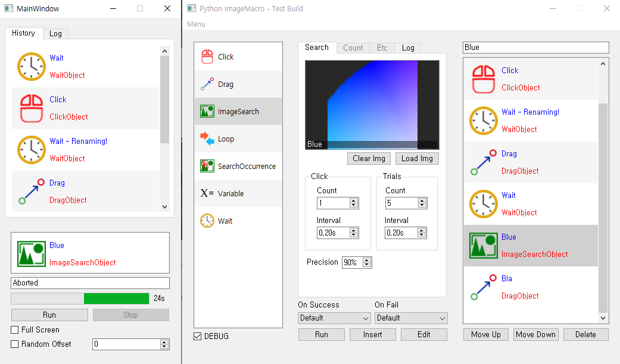This screenshot has width=620, height=364.
Task: Select the Variable X= icon
Action: pos(207,193)
